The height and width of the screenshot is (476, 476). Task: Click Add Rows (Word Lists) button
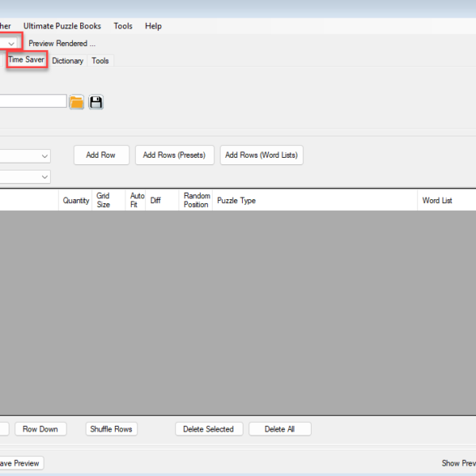[x=261, y=155]
